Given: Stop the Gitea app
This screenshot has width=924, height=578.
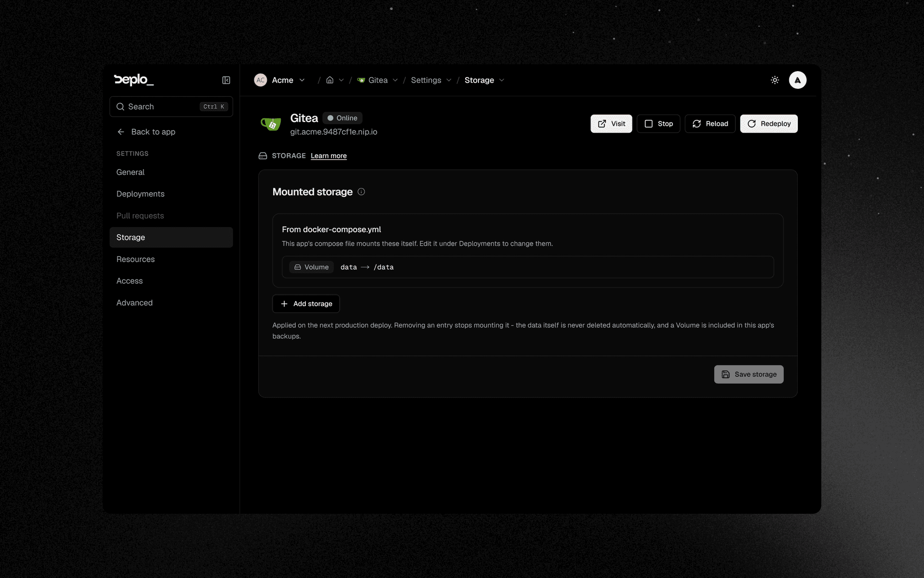Looking at the screenshot, I should click(658, 124).
